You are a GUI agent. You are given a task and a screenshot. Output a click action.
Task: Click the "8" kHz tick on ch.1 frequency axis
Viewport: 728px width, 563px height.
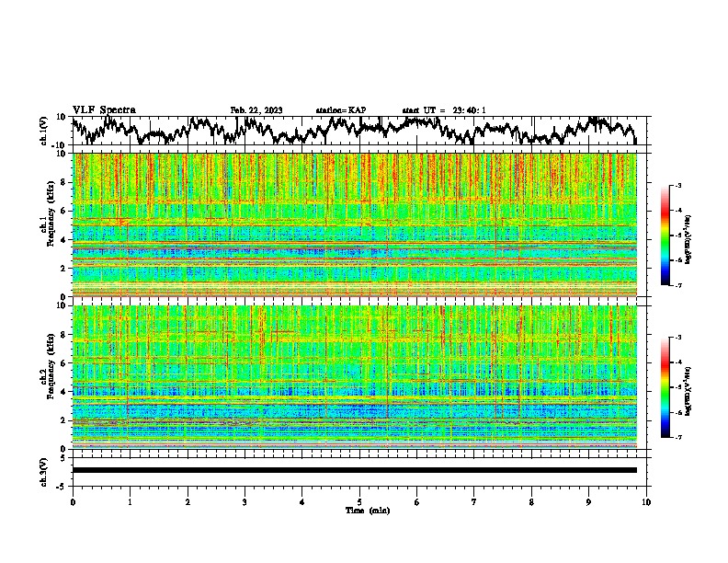point(64,182)
